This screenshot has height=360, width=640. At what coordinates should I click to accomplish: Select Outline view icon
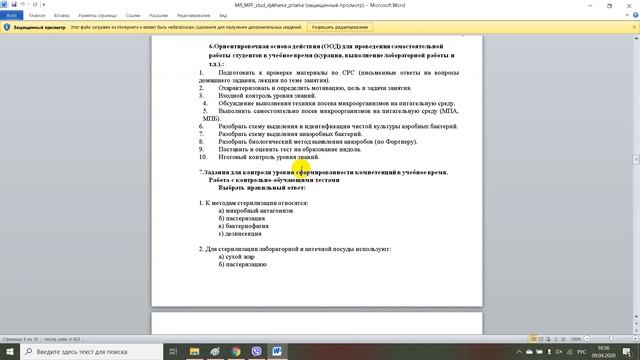[556, 339]
